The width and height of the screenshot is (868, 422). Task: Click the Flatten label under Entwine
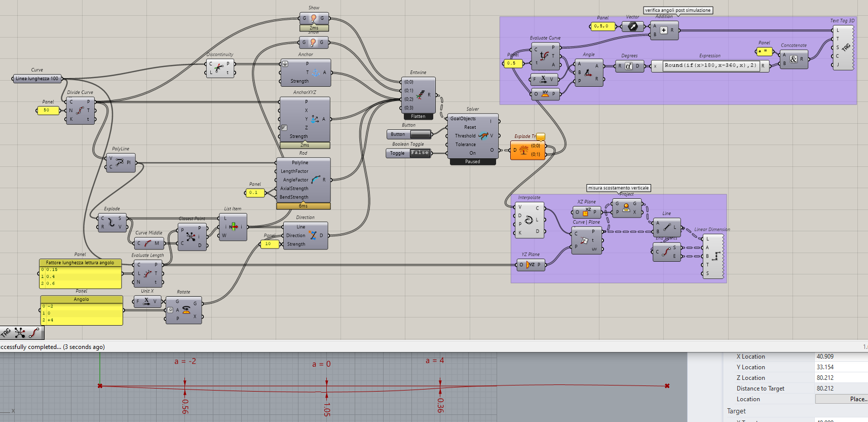pos(418,117)
